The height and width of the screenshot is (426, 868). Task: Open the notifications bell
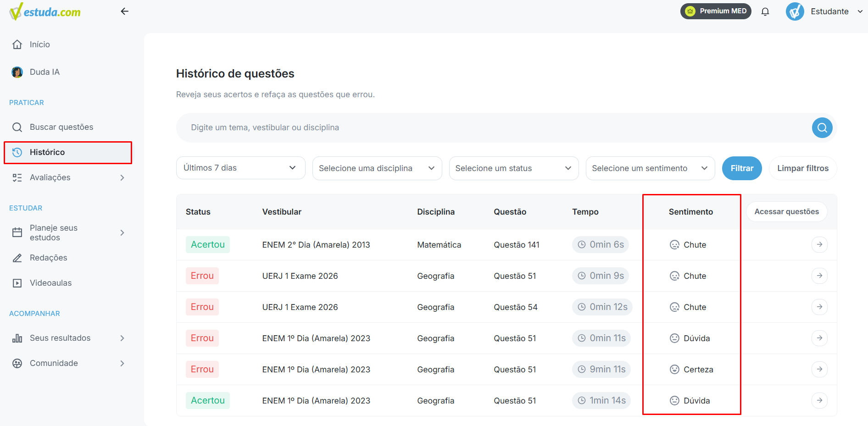(765, 11)
